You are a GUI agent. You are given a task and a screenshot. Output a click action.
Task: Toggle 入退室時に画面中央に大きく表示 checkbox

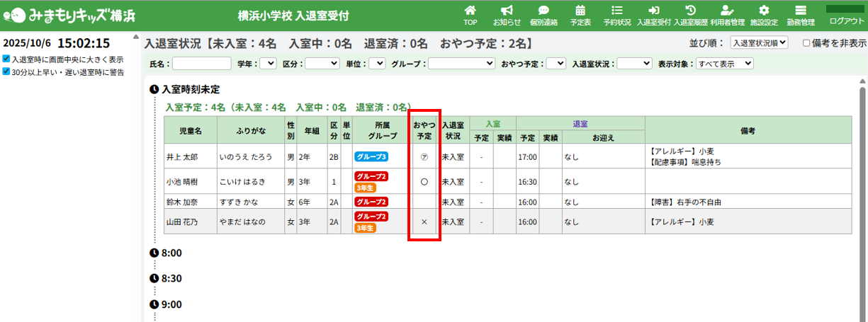[x=6, y=59]
